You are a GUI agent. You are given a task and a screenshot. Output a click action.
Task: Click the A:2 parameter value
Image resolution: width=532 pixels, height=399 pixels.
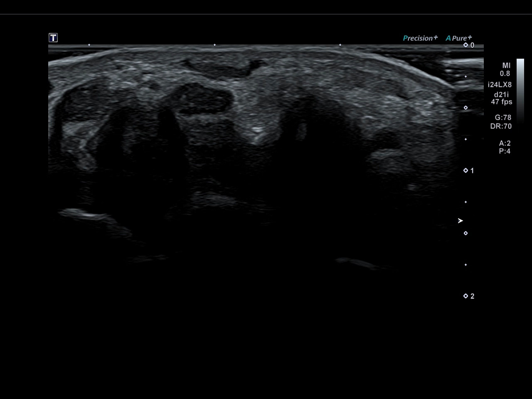(x=505, y=143)
